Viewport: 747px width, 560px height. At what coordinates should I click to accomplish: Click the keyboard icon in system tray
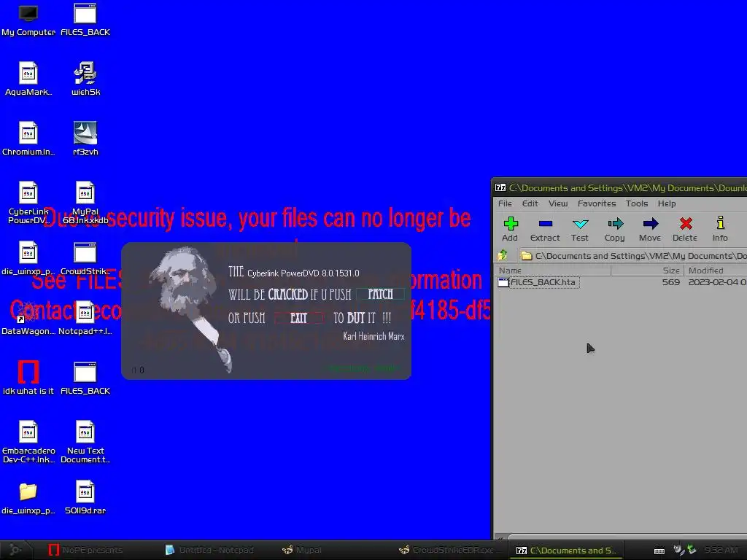659,551
